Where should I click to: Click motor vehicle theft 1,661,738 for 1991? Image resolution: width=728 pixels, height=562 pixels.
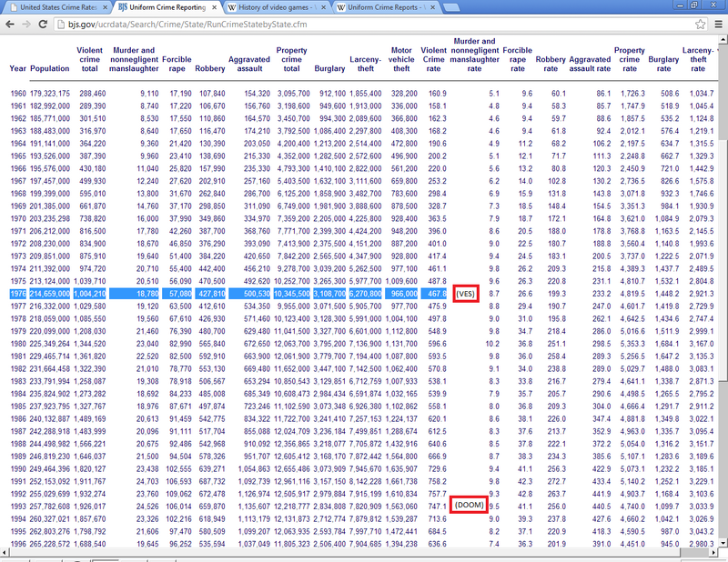coord(401,481)
